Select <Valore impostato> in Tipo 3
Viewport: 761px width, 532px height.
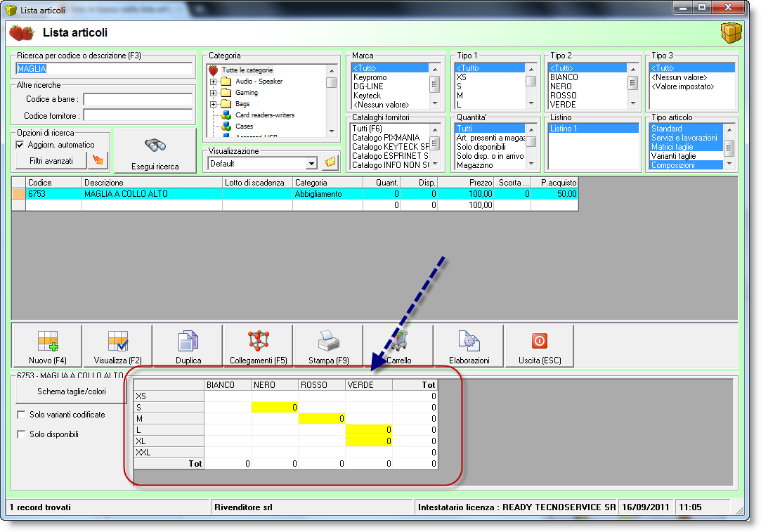[x=682, y=86]
